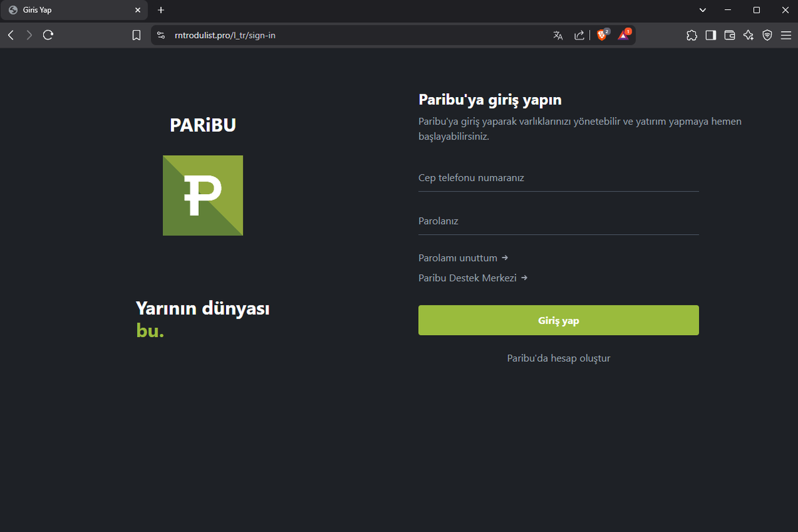Open the tab list dropdown arrow
Screen dimensions: 798x532
(x=702, y=10)
